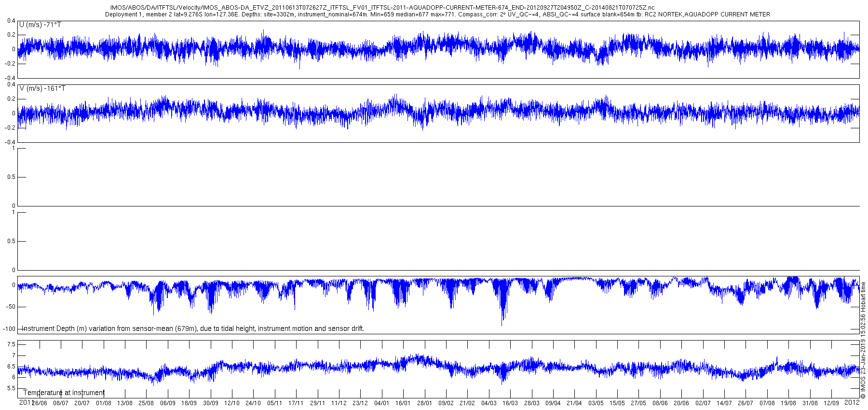
Task: Click the 'V (m/s) -161°T' panel label
Action: pyautogui.click(x=42, y=88)
